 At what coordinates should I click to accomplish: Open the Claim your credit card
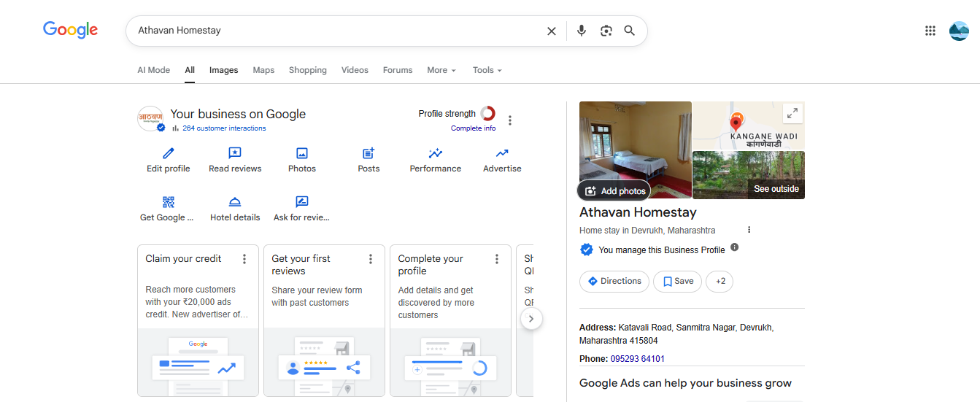point(198,321)
